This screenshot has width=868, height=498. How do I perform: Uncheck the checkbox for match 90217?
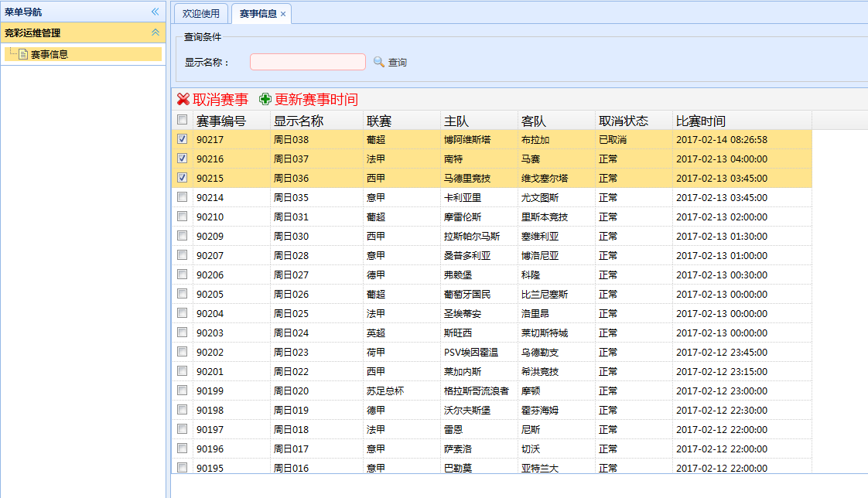pyautogui.click(x=183, y=139)
